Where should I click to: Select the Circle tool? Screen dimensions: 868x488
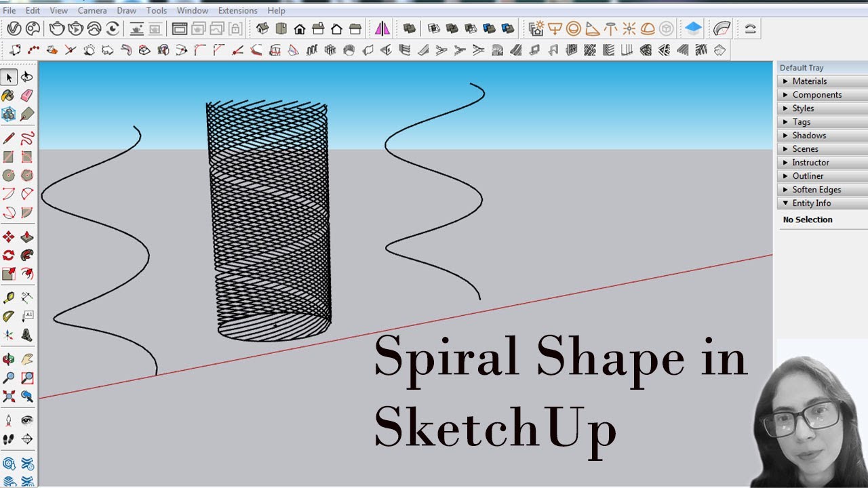9,176
